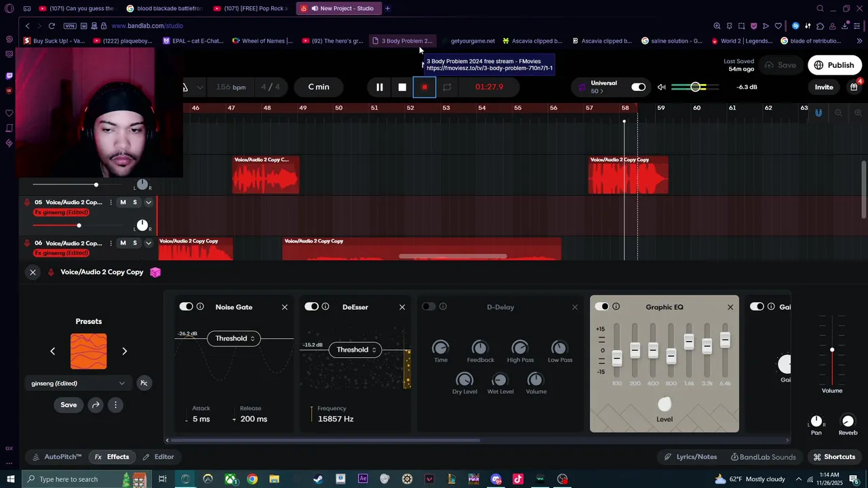Image resolution: width=868 pixels, height=488 pixels.
Task: Go to next preset arrow
Action: [x=124, y=351]
